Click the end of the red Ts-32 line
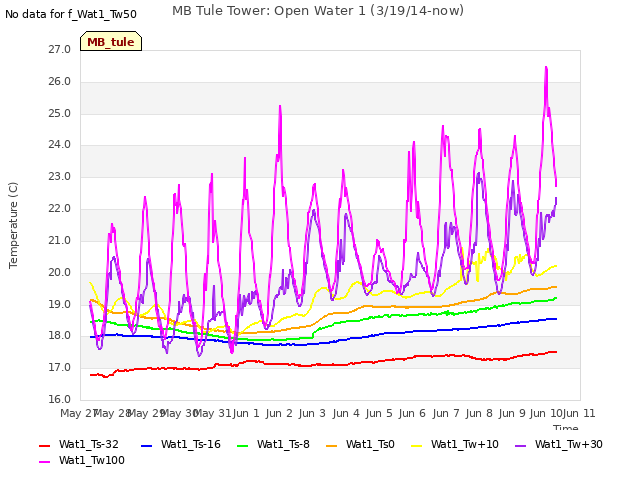The height and width of the screenshot is (480, 640). pos(556,352)
